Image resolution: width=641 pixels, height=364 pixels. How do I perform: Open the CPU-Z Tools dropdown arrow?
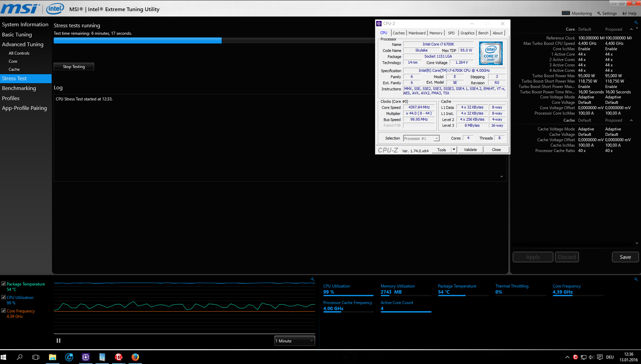click(454, 150)
